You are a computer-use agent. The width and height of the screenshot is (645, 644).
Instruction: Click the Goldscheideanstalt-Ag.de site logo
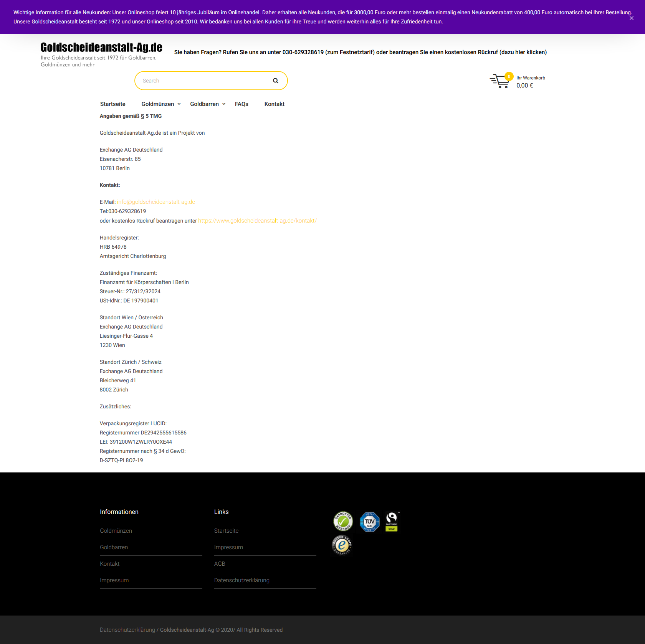coord(101,47)
